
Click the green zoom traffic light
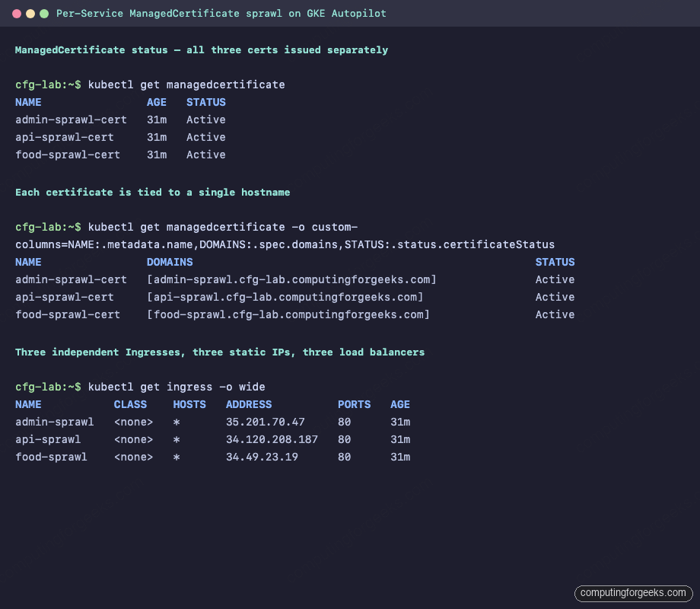coord(43,13)
